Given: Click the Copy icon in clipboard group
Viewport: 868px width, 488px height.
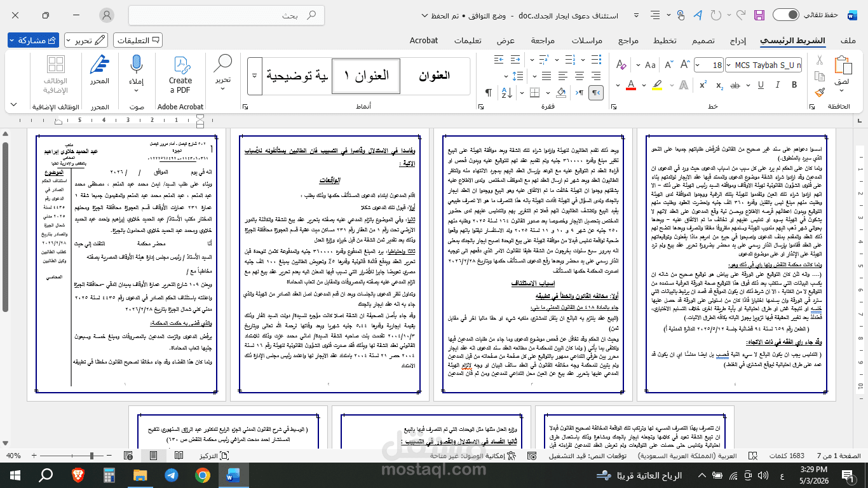Looking at the screenshot, I should point(820,76).
